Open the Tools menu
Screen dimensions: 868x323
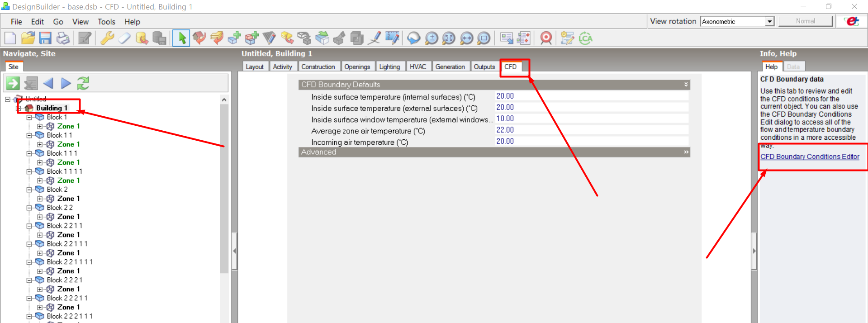tap(106, 22)
